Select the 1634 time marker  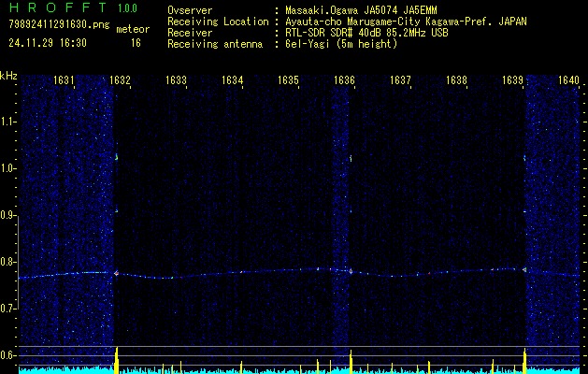coord(233,81)
